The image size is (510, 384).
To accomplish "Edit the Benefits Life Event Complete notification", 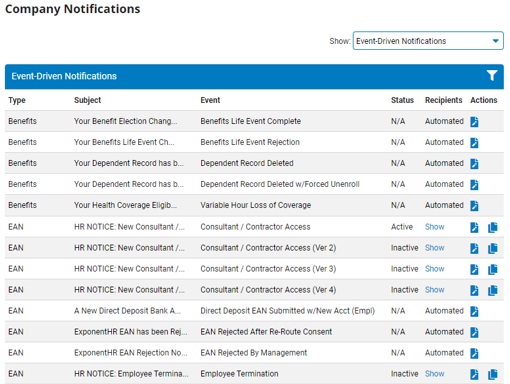I will [474, 122].
